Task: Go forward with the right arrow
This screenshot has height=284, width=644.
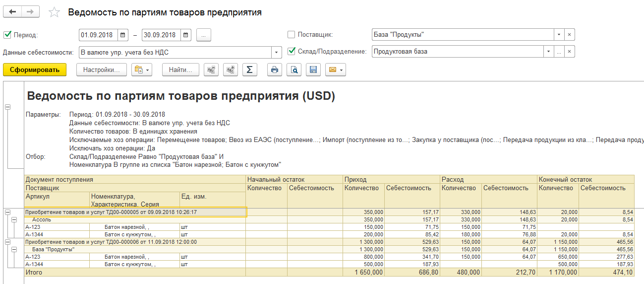Action: click(31, 12)
